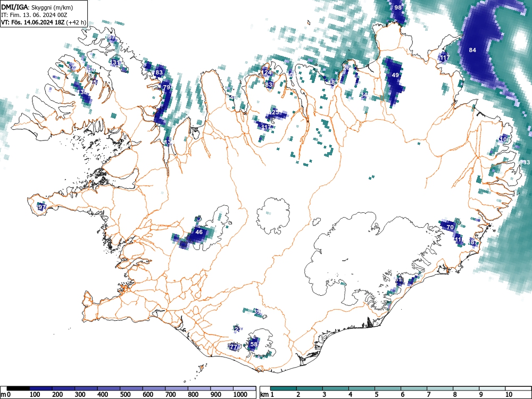Viewport: 532px width, 399px height.
Task: Click the visibility value 131 on the map
Action: click(114, 62)
